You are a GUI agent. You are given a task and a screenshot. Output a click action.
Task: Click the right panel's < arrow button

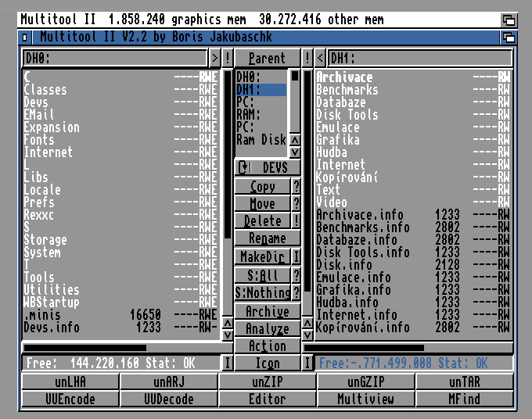click(320, 58)
